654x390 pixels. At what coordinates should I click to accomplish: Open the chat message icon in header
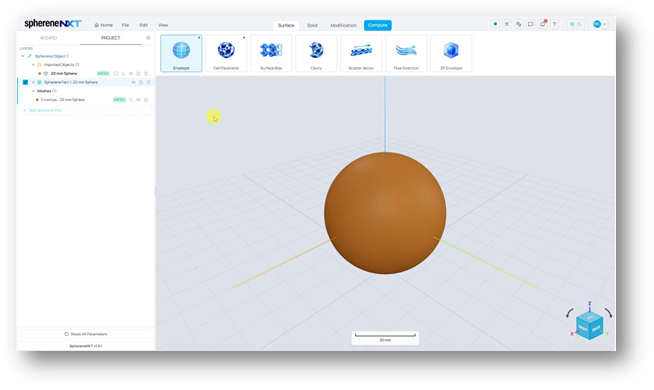click(x=531, y=24)
